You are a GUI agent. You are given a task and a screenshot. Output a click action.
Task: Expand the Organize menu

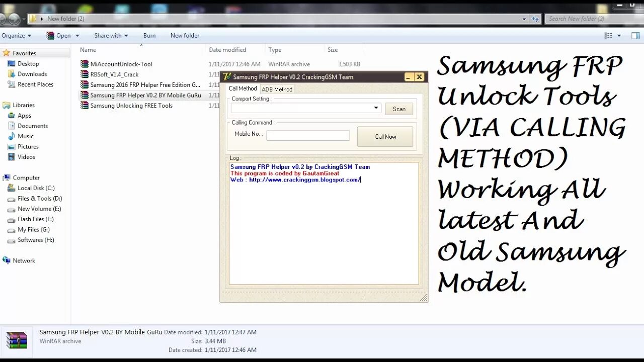(17, 35)
